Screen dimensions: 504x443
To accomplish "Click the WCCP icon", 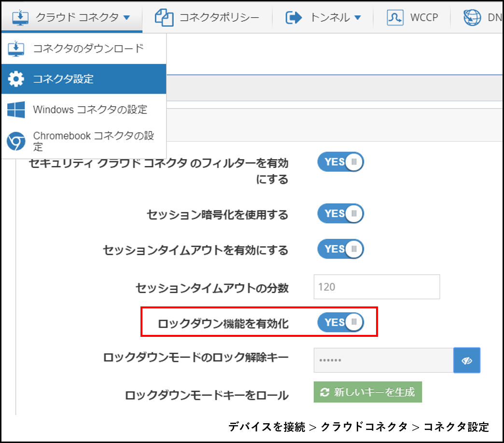I will point(395,17).
